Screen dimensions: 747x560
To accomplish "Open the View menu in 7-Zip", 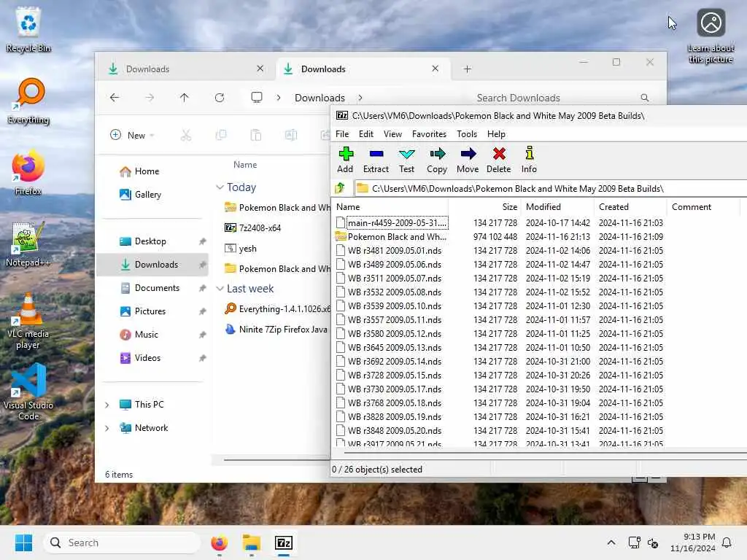I will 392,134.
